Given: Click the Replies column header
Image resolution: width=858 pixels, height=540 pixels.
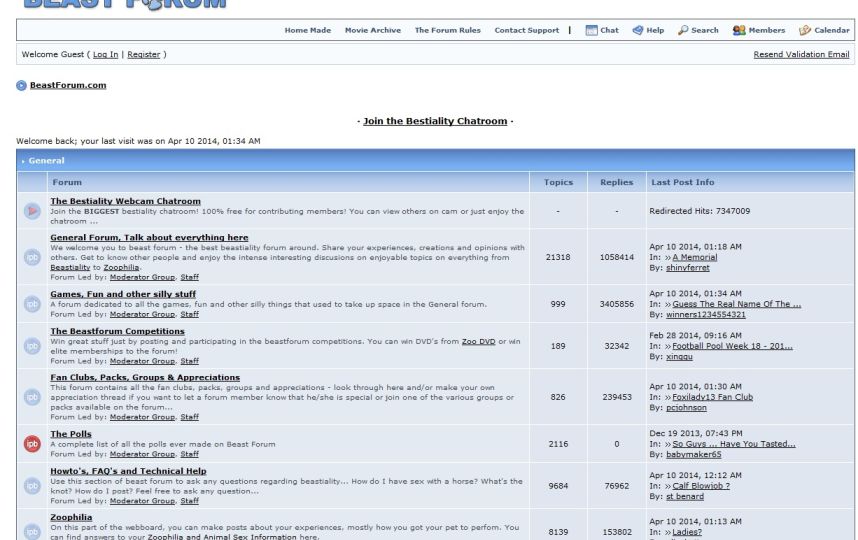Looking at the screenshot, I should [x=616, y=182].
